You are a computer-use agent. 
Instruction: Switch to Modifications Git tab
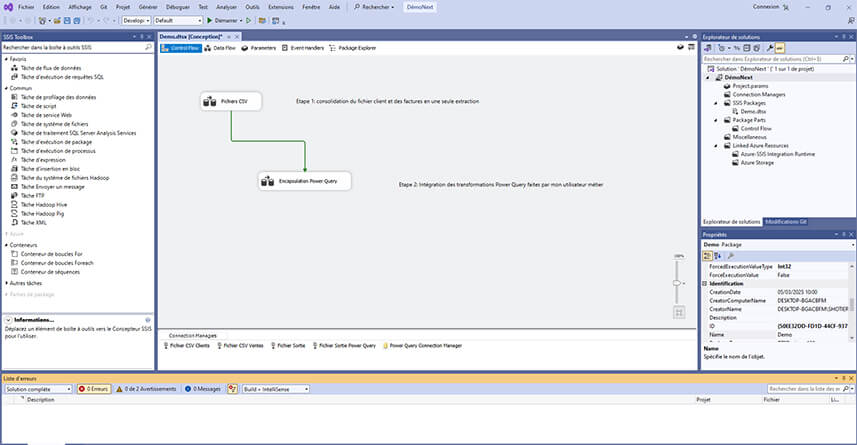tap(785, 222)
